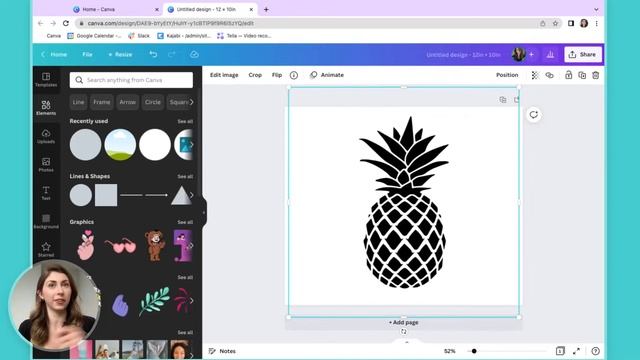Open the grid view page icon
Image resolution: width=640 pixels, height=360 pixels.
(x=560, y=351)
